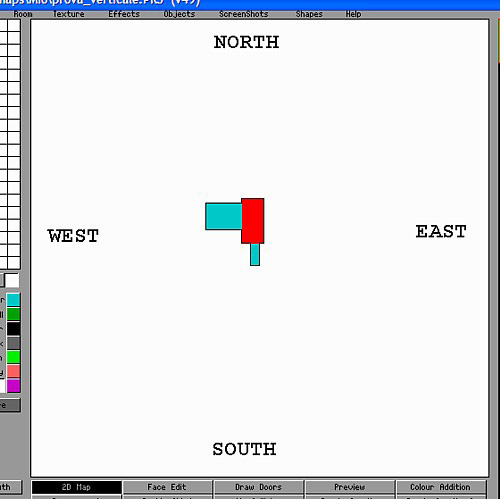Open the ScreenShots menu
The width and height of the screenshot is (500, 499).
(x=244, y=14)
